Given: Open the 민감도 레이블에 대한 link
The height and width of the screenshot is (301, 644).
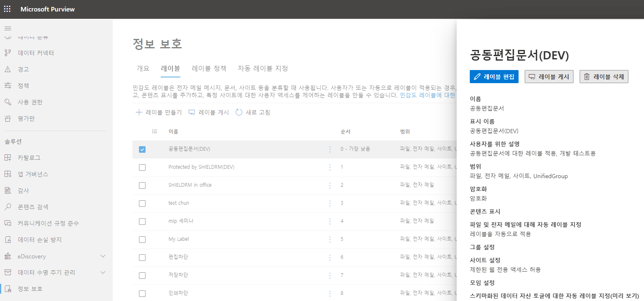Looking at the screenshot, I should point(428,95).
